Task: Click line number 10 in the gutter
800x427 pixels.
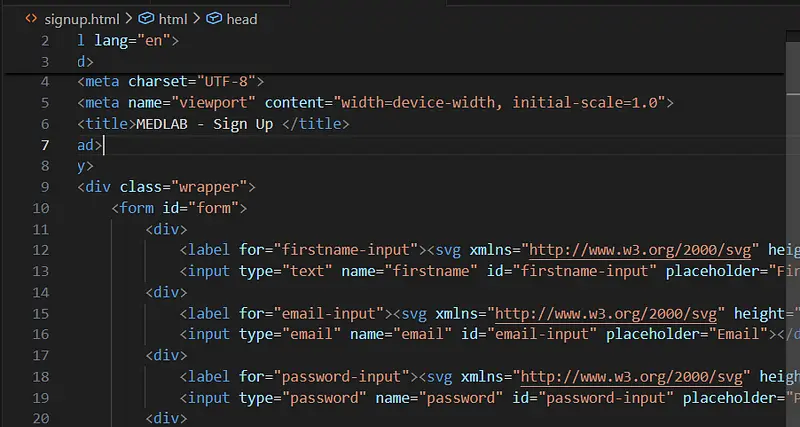Action: pyautogui.click(x=41, y=208)
